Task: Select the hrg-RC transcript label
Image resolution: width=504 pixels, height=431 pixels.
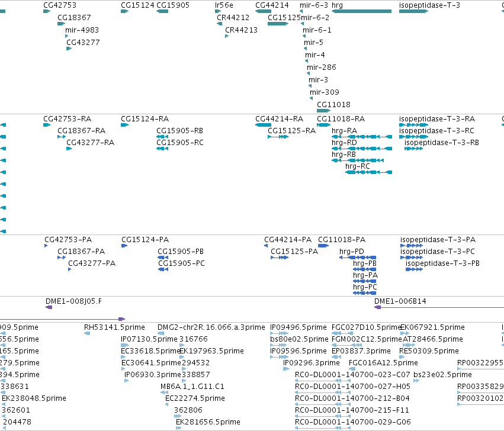Action: pos(358,166)
